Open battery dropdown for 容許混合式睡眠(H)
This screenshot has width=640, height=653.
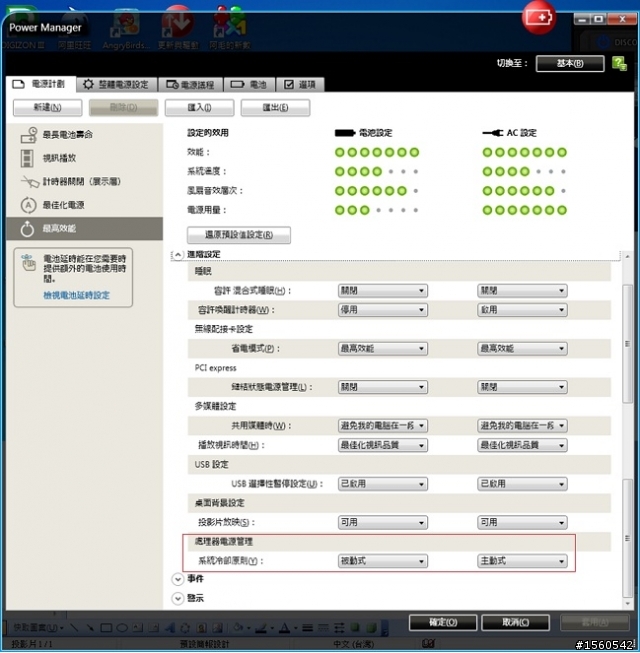tap(383, 291)
